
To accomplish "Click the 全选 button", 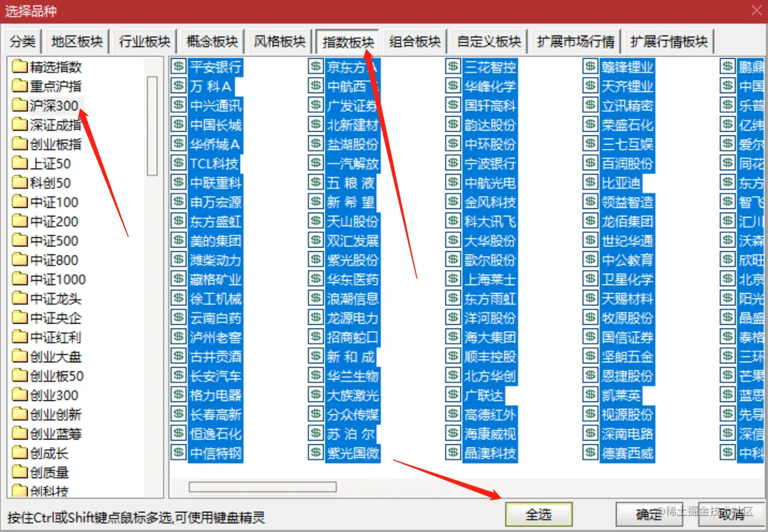I will pos(539,514).
